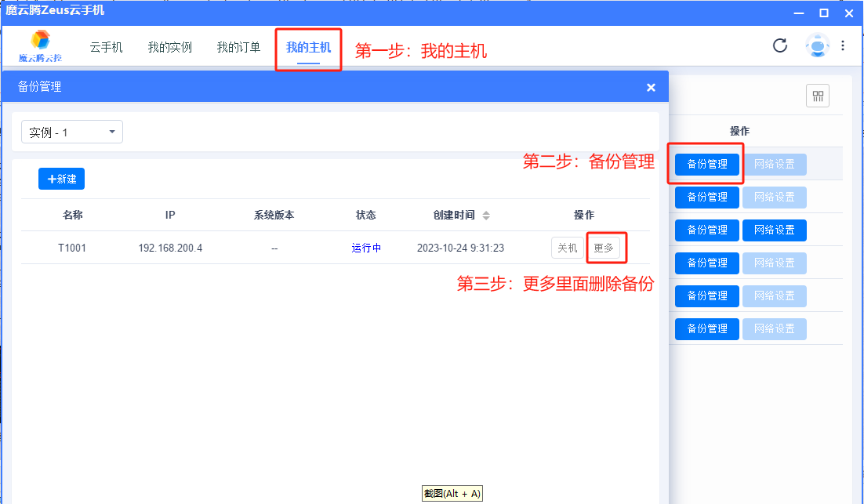Open the three-dot overflow menu
The height and width of the screenshot is (504, 864).
(x=844, y=45)
